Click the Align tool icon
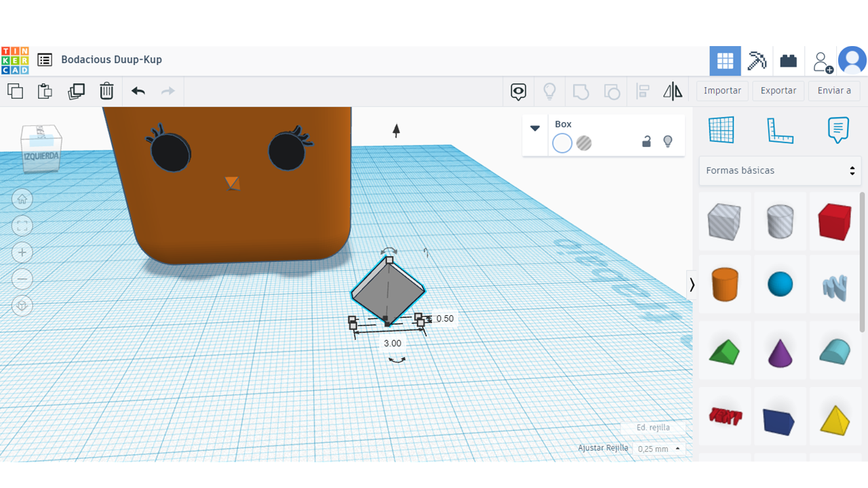Screen dimensions: 868x488 coord(643,91)
